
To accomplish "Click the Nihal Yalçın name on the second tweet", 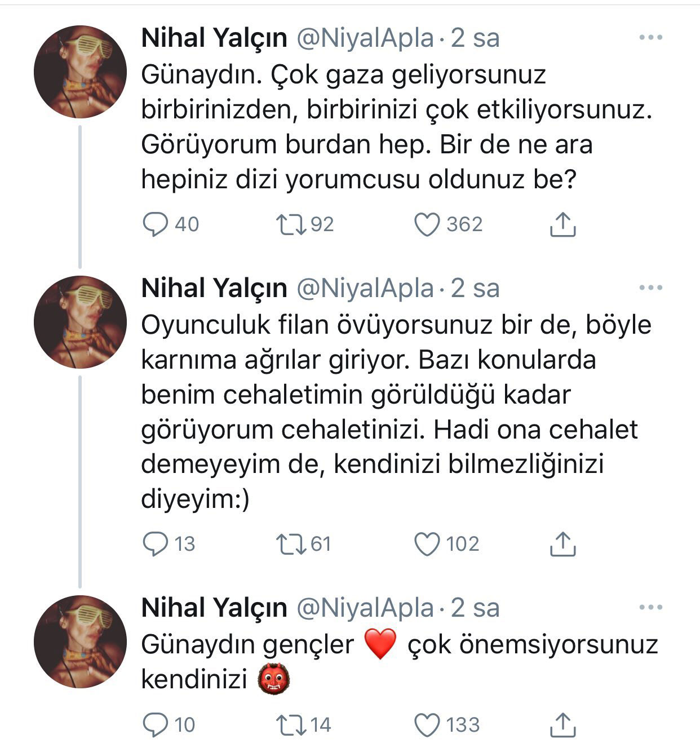I will point(214,289).
